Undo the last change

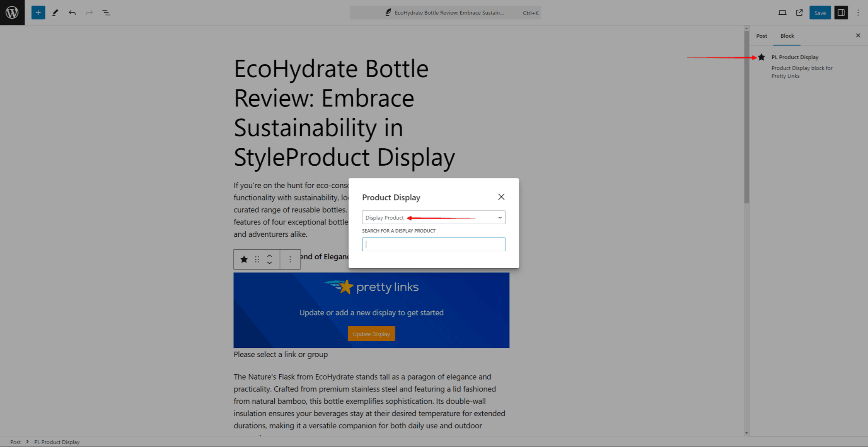(x=72, y=12)
